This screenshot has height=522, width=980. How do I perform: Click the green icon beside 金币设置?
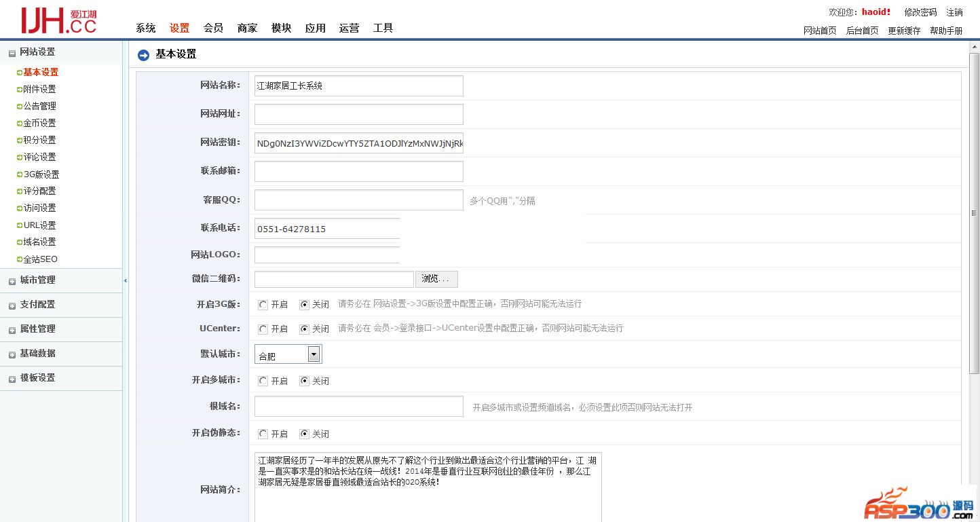tap(20, 123)
